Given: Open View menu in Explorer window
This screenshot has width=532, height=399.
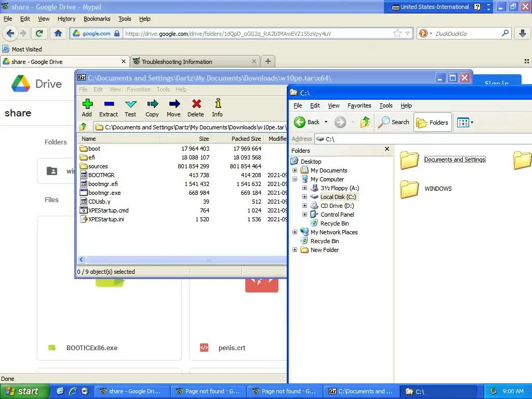Looking at the screenshot, I should pos(334,105).
